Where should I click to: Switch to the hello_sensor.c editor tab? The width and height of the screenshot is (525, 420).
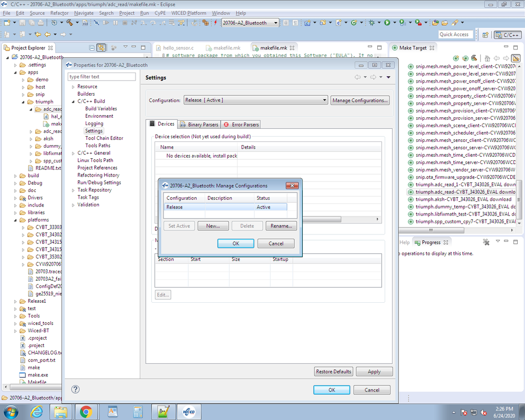pyautogui.click(x=174, y=47)
